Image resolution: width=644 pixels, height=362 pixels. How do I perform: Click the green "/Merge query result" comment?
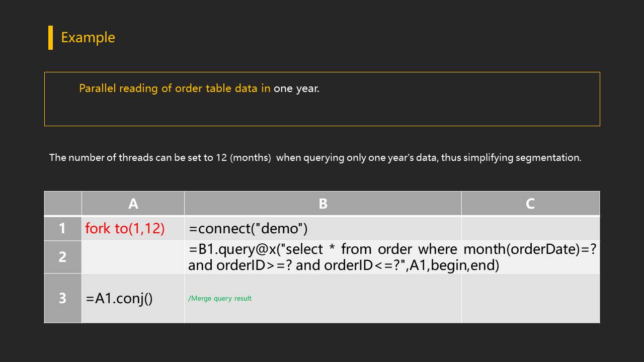click(220, 299)
